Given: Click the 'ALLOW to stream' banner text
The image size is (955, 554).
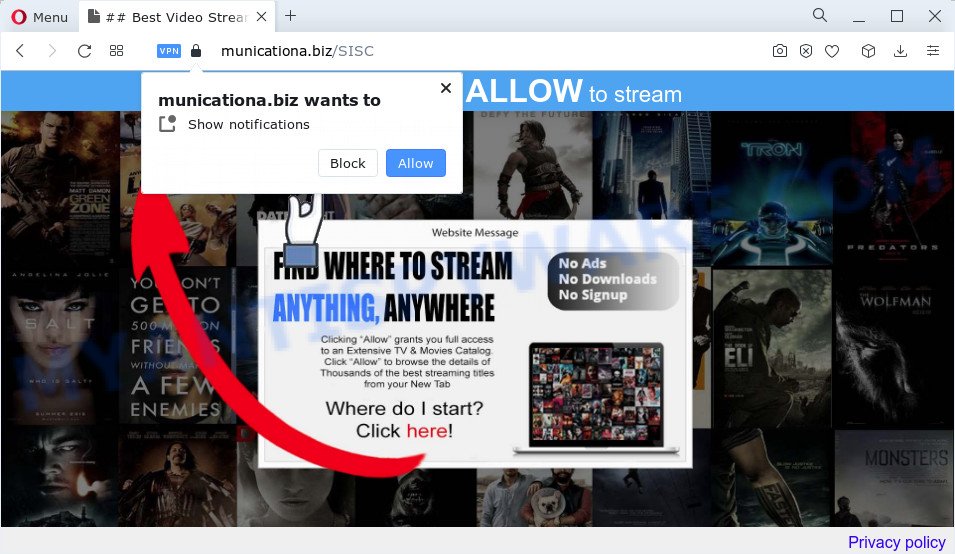Looking at the screenshot, I should point(574,91).
